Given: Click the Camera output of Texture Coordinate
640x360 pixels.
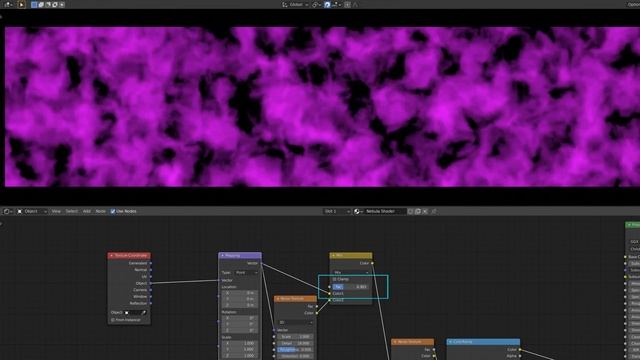Looking at the screenshot, I should pos(151,290).
